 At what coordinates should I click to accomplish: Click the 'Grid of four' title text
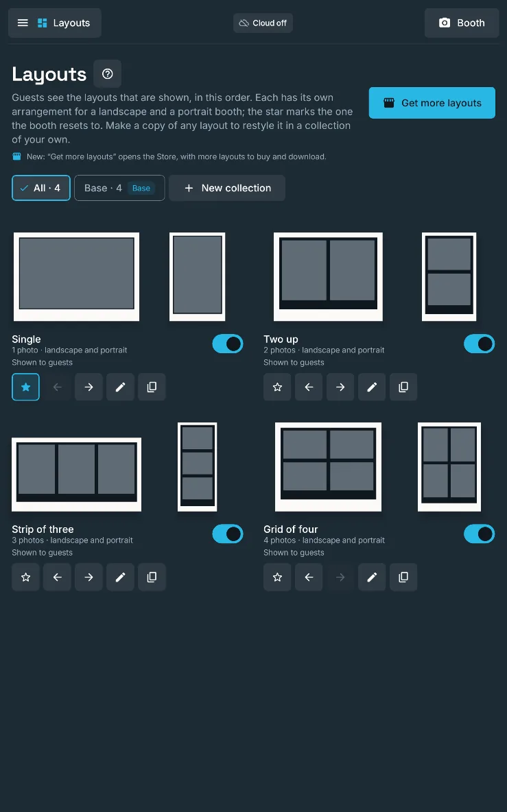(x=290, y=529)
